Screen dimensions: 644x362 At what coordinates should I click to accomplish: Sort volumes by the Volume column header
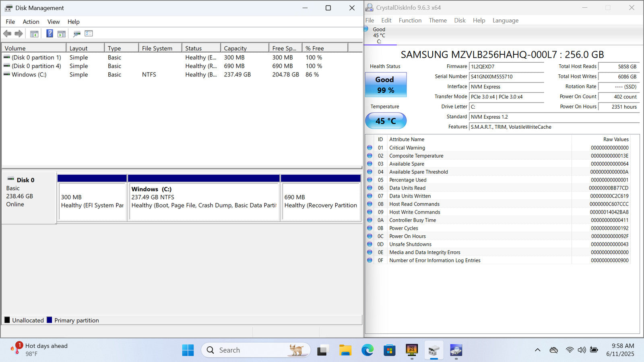coord(34,48)
